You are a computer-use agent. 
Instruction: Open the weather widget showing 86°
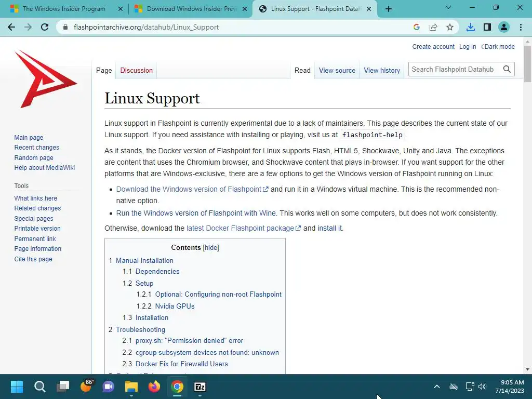pos(87,386)
